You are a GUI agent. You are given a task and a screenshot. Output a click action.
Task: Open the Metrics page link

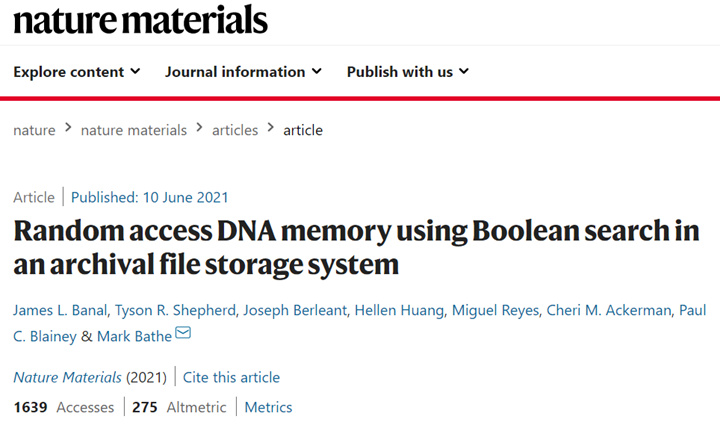[x=268, y=407]
